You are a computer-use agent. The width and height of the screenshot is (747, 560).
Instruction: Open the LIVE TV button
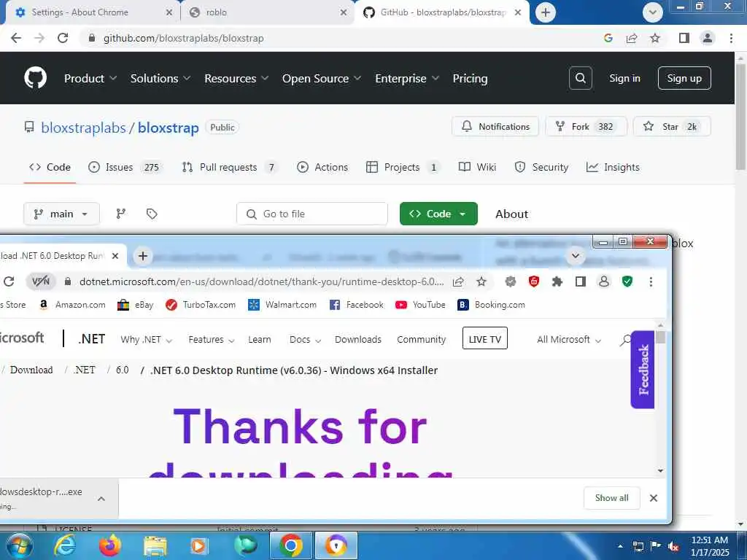point(484,339)
